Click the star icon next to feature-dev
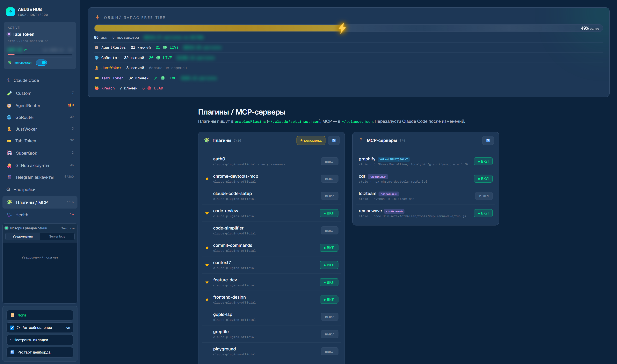 207,282
